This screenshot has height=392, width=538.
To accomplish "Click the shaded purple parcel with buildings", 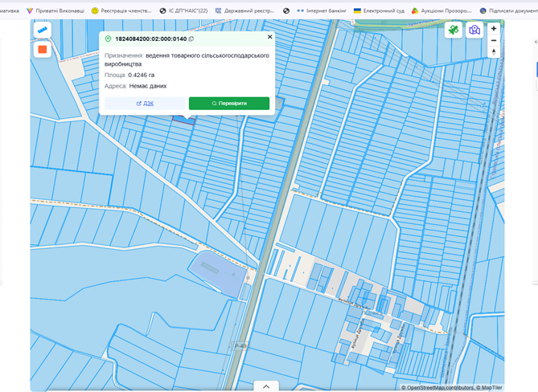I will [x=218, y=273].
